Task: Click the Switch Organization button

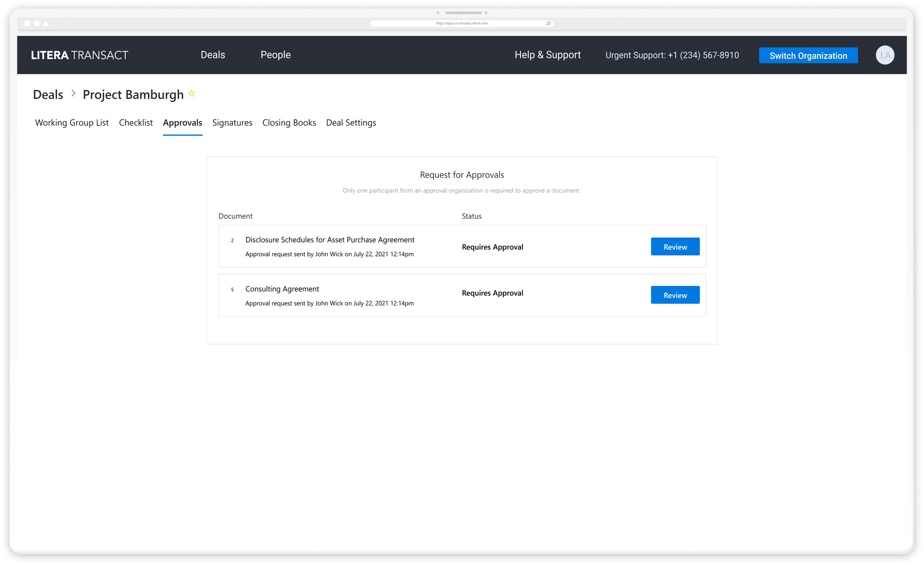Action: (x=808, y=55)
